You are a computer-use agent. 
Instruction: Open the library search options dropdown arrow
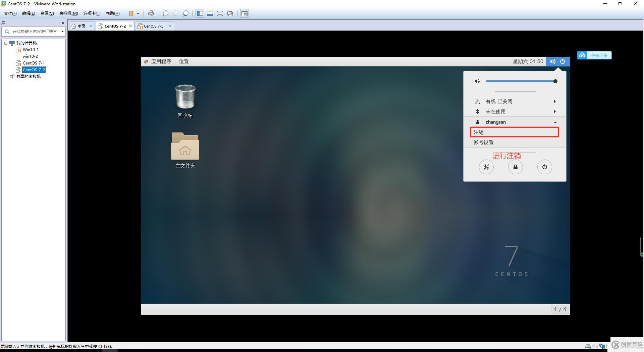62,32
